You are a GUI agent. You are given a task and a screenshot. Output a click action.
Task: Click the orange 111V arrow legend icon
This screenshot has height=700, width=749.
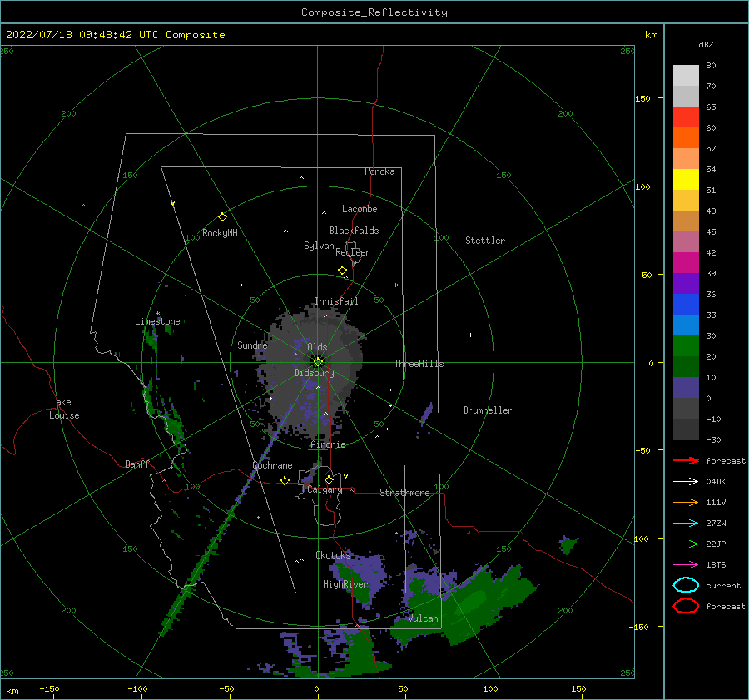click(686, 502)
